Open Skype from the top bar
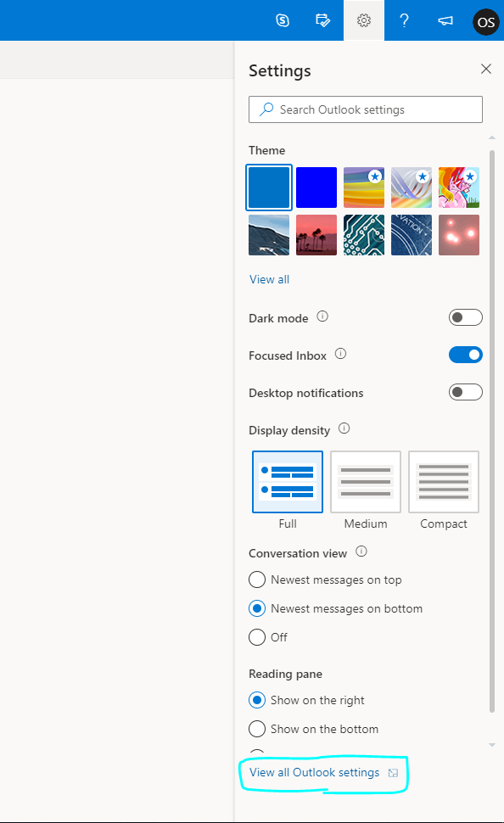Screen dimensions: 504x823 (x=283, y=20)
